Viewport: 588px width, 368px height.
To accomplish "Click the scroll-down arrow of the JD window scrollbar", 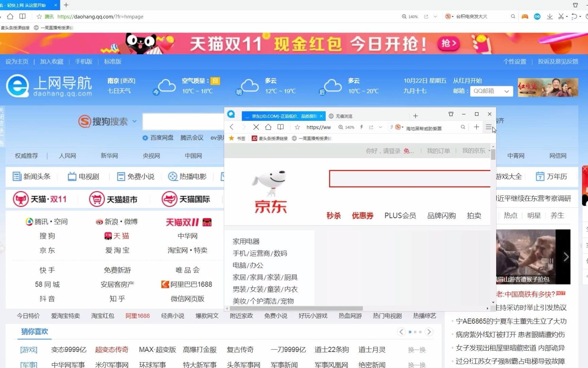I will point(493,302).
